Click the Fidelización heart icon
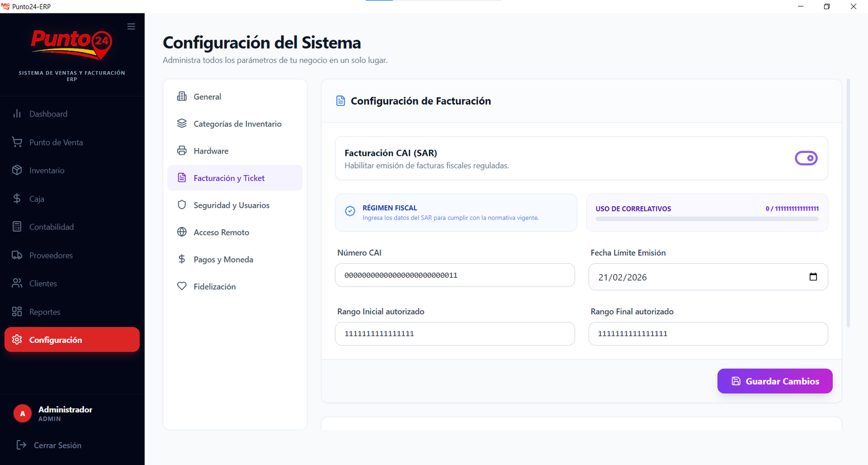Viewport: 868px width, 465px height. point(182,286)
